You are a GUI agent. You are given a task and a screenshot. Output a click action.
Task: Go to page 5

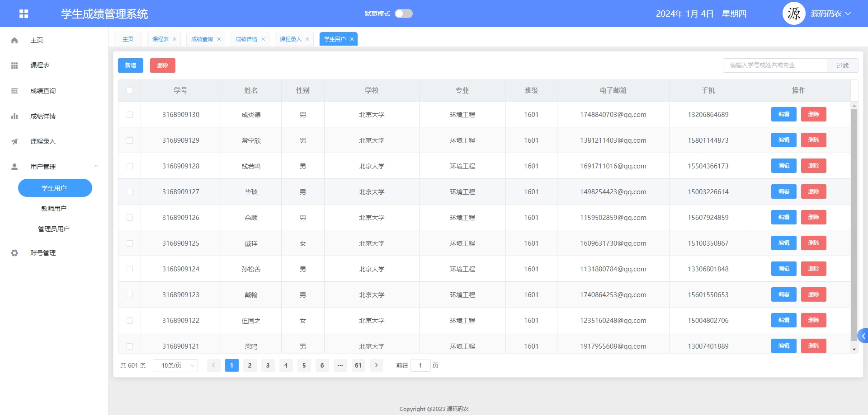(304, 365)
